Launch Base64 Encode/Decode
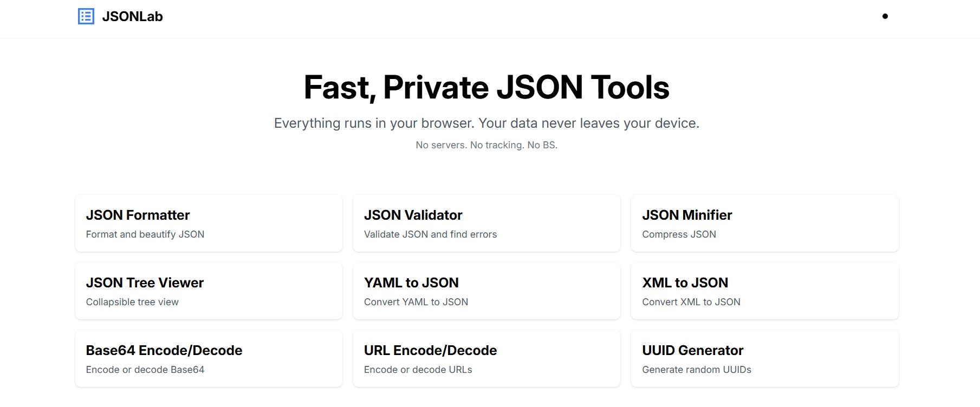 tap(209, 358)
